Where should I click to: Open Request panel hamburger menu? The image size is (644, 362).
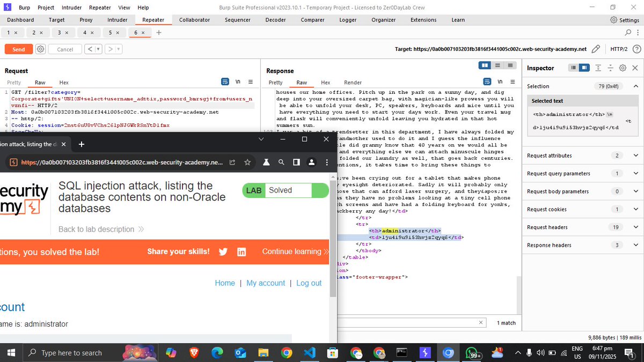[x=251, y=82]
